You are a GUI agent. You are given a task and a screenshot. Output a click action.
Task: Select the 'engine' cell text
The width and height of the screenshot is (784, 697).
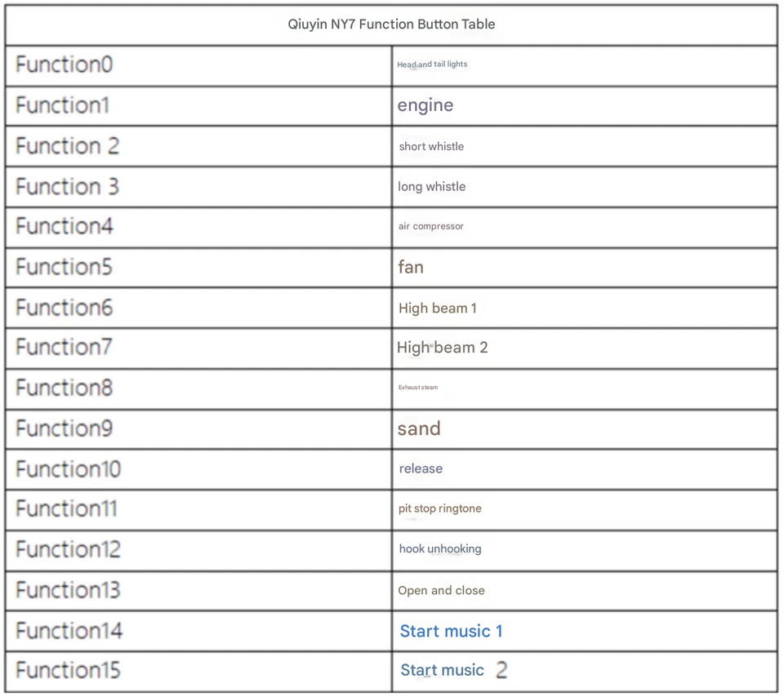click(425, 105)
